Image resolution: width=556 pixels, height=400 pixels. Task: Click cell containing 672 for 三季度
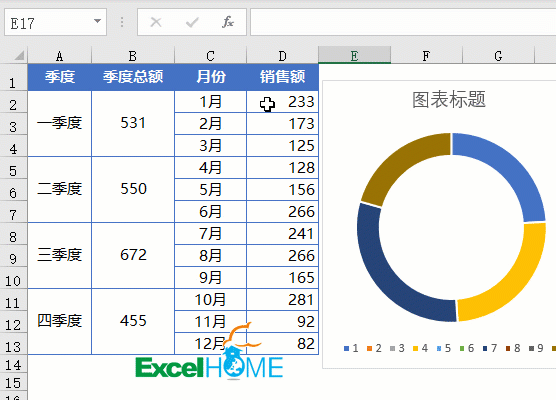[133, 255]
